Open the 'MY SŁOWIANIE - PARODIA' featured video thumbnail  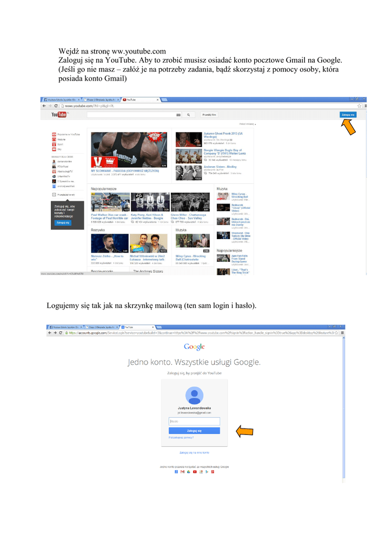click(x=129, y=151)
